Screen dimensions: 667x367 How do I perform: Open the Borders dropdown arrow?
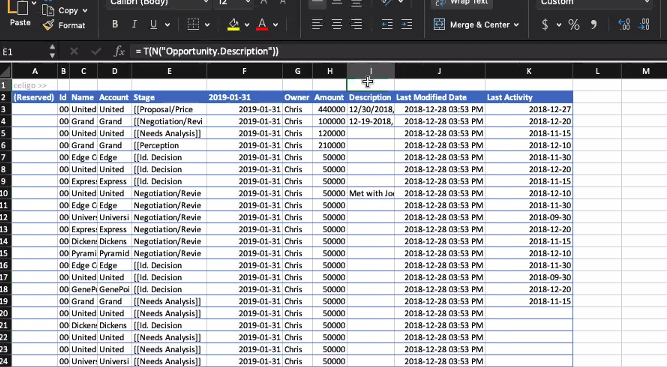207,25
